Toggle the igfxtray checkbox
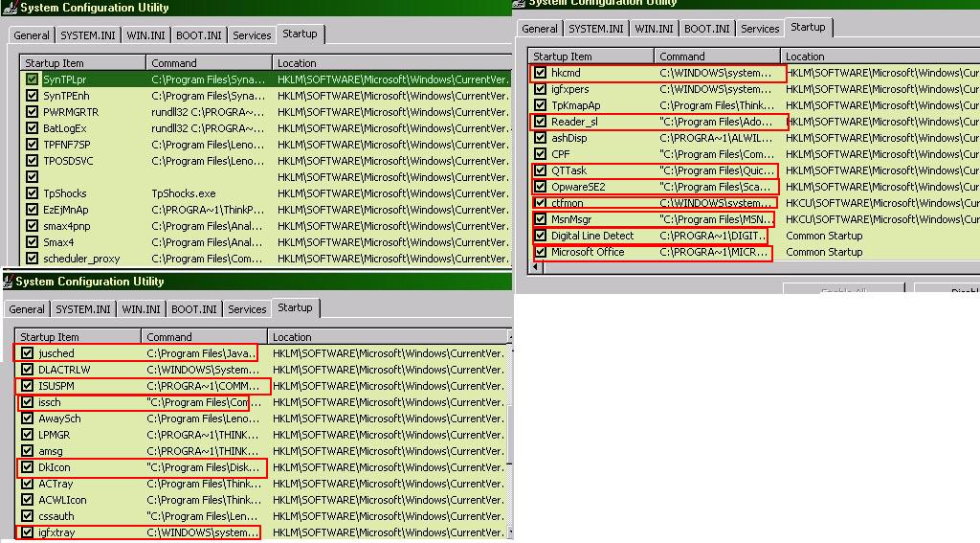 [27, 532]
